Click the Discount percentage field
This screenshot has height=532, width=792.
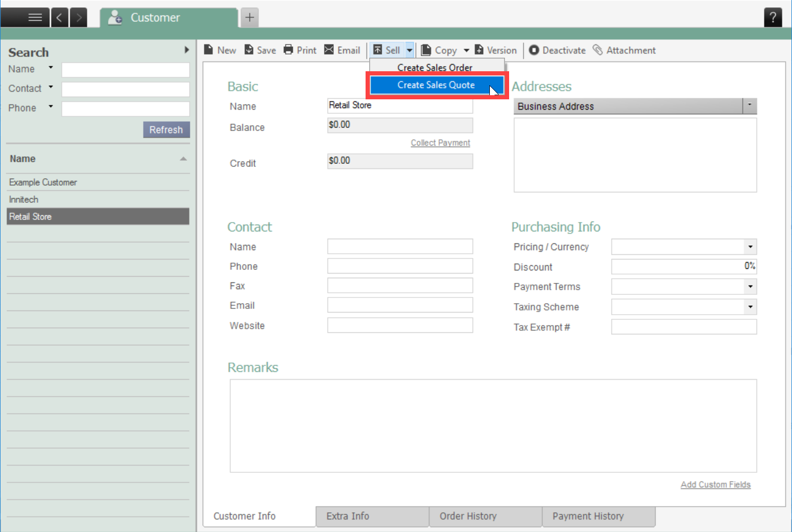pos(684,266)
